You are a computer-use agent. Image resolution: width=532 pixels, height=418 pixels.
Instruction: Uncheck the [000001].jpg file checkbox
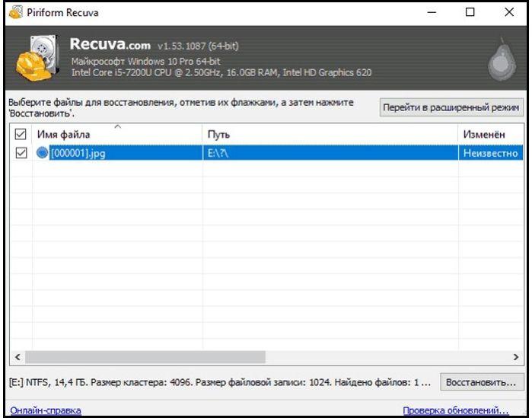click(x=21, y=153)
